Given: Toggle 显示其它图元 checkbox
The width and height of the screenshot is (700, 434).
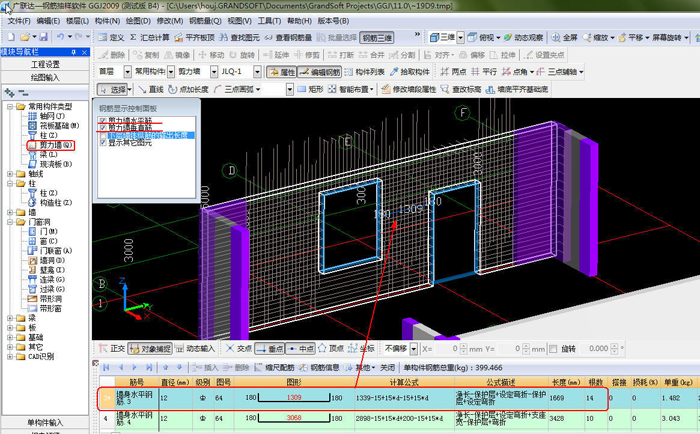Looking at the screenshot, I should click(x=103, y=142).
